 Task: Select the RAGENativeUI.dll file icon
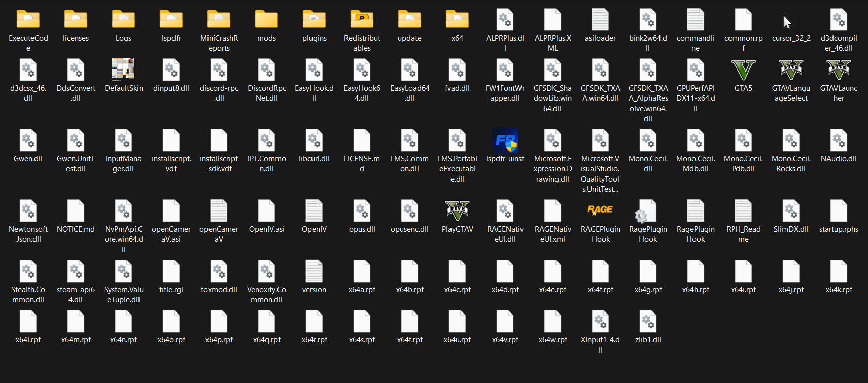(x=505, y=211)
